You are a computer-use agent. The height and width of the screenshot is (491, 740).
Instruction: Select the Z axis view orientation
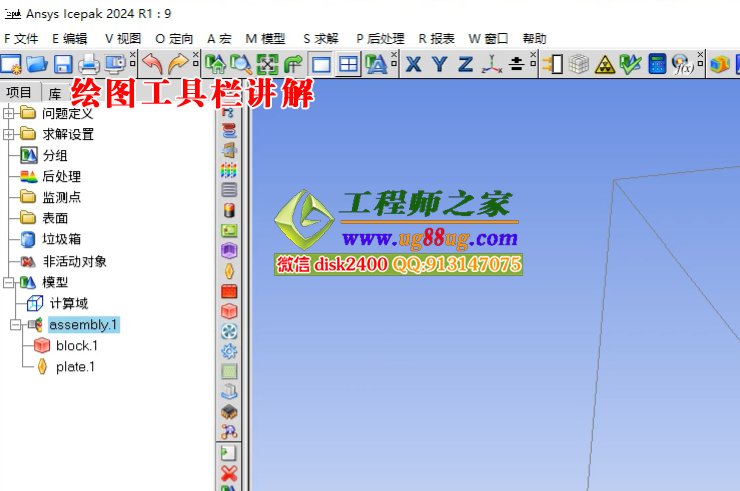(x=465, y=65)
